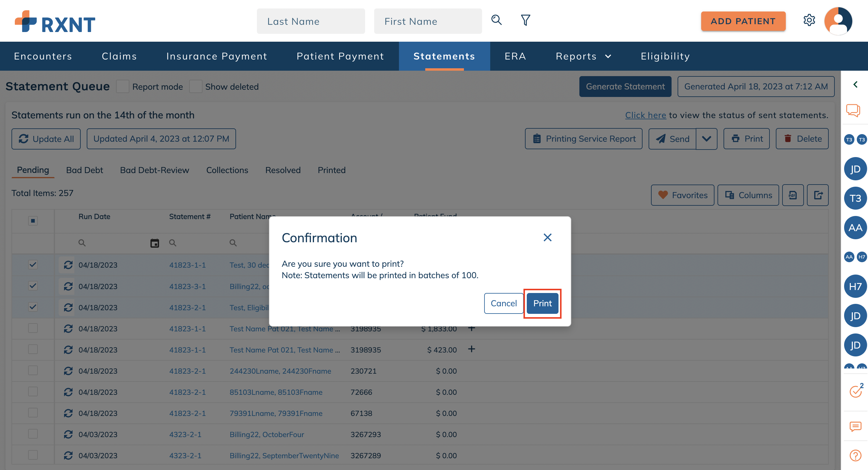The height and width of the screenshot is (470, 868).
Task: Switch to the Printed tab
Action: (331, 170)
